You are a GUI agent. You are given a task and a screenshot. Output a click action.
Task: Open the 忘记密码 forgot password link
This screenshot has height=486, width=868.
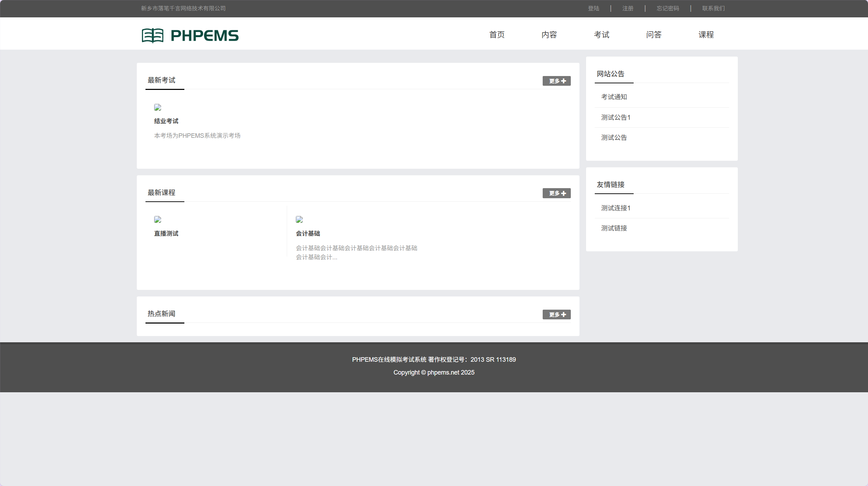(668, 8)
